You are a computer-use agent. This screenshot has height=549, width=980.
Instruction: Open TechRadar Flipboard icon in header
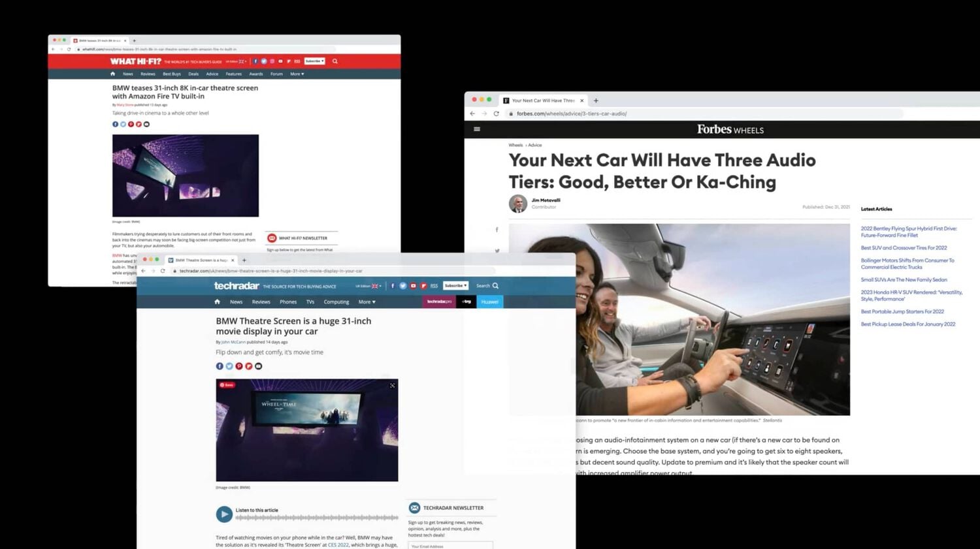(x=423, y=286)
